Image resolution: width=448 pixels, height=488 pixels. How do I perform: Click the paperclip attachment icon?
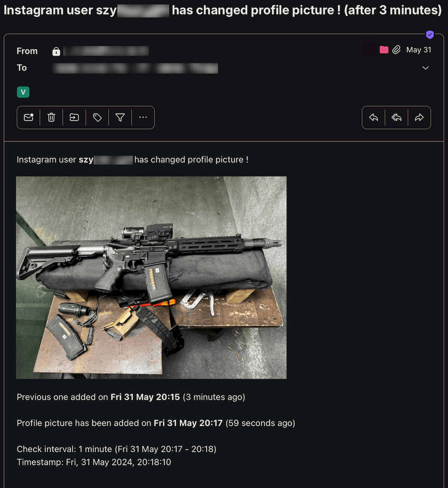[396, 50]
